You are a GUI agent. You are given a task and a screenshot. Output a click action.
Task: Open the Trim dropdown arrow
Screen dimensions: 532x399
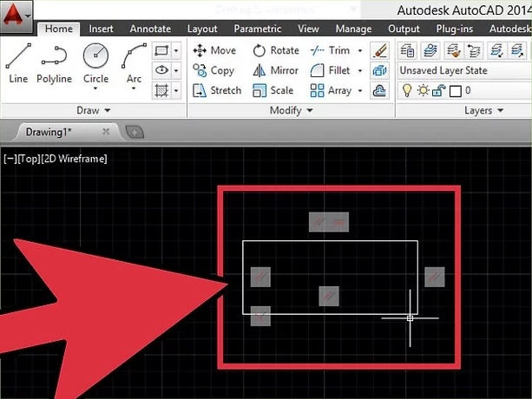click(360, 51)
